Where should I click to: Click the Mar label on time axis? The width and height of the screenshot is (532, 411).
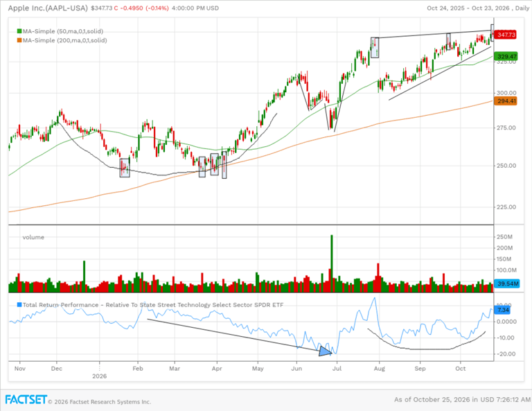point(175,369)
